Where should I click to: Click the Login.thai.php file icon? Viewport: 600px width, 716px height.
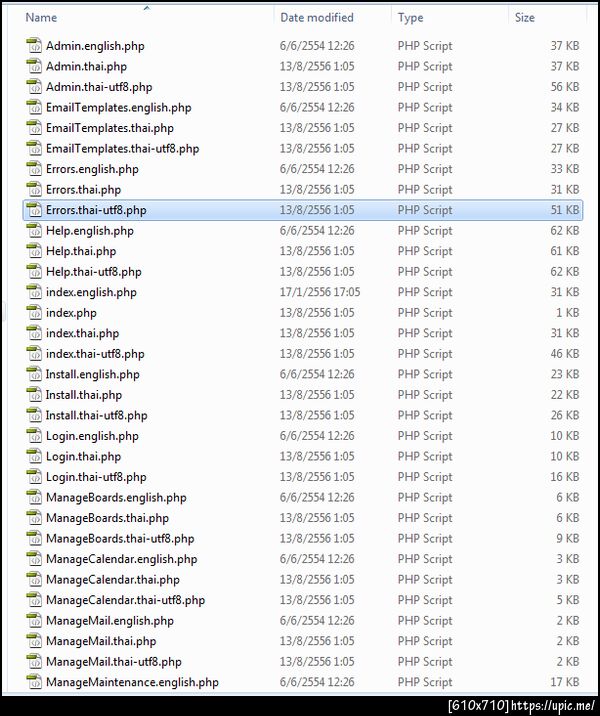click(x=34, y=457)
